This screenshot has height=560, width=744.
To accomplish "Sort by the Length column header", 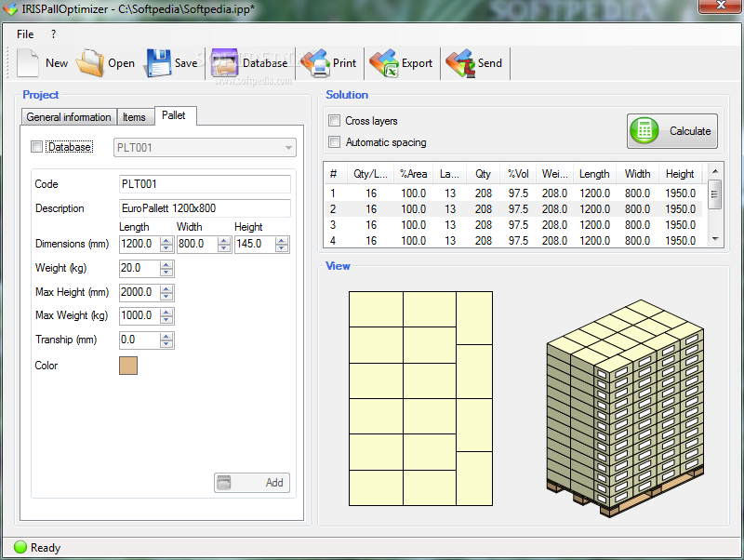I will click(594, 174).
